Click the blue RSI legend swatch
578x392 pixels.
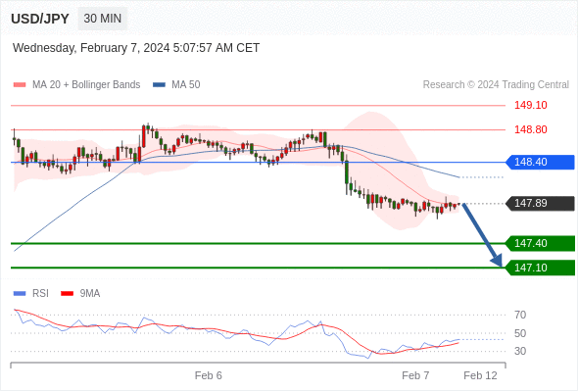coord(20,294)
